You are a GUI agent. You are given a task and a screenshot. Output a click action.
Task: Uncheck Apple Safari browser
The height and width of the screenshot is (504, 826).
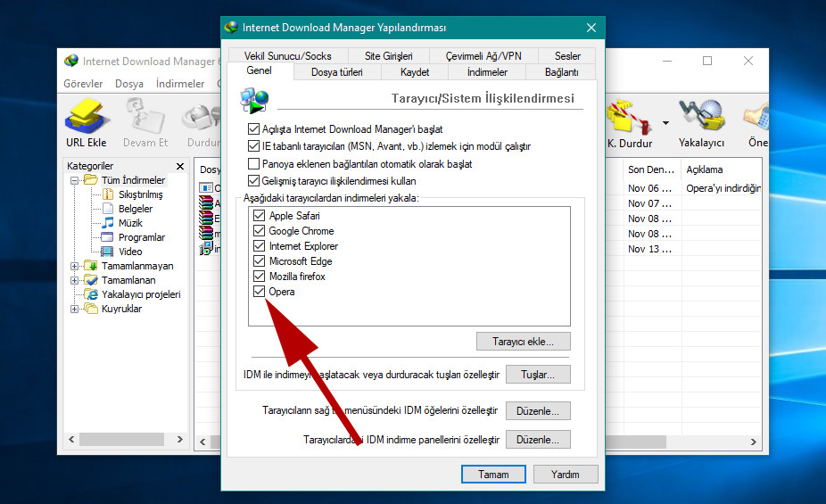tap(259, 215)
